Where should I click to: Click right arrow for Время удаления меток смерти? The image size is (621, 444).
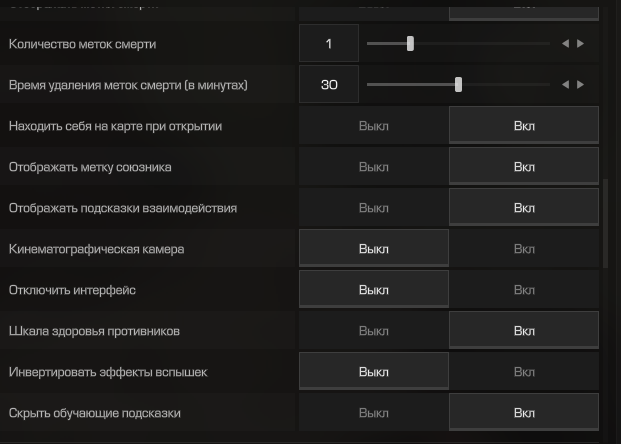coord(581,85)
